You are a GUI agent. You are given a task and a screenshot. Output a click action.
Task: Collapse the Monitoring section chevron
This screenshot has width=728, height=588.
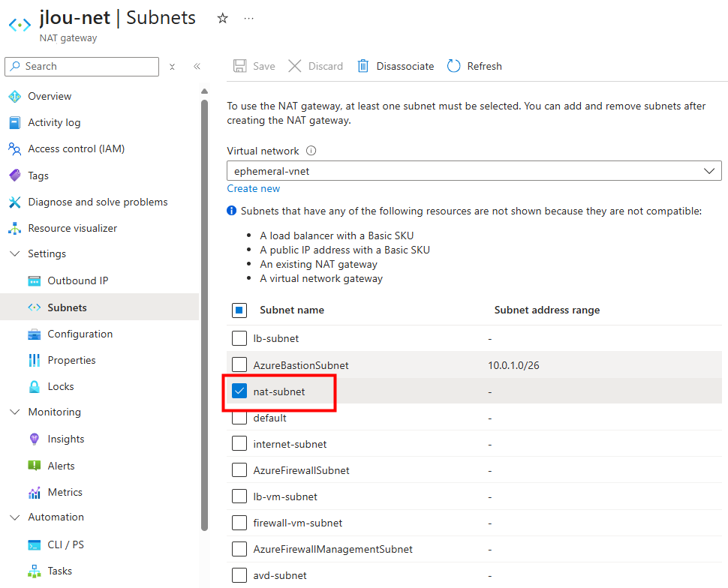click(x=15, y=412)
